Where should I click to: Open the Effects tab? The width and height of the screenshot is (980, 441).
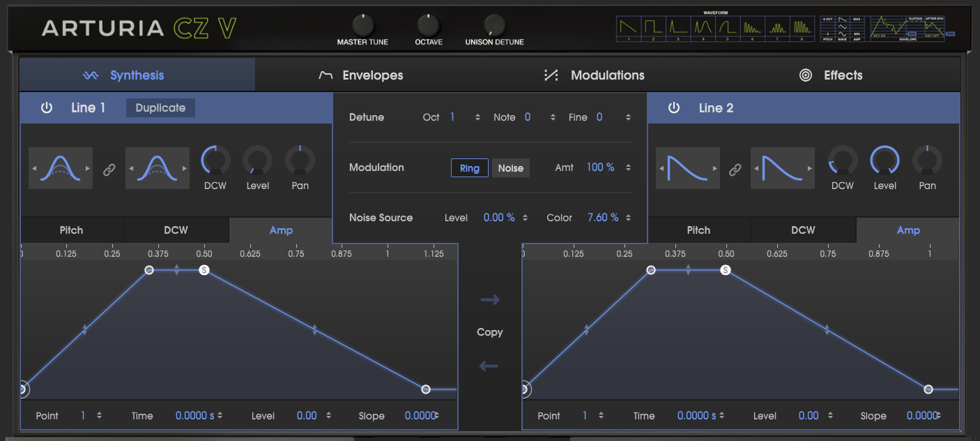tap(831, 75)
